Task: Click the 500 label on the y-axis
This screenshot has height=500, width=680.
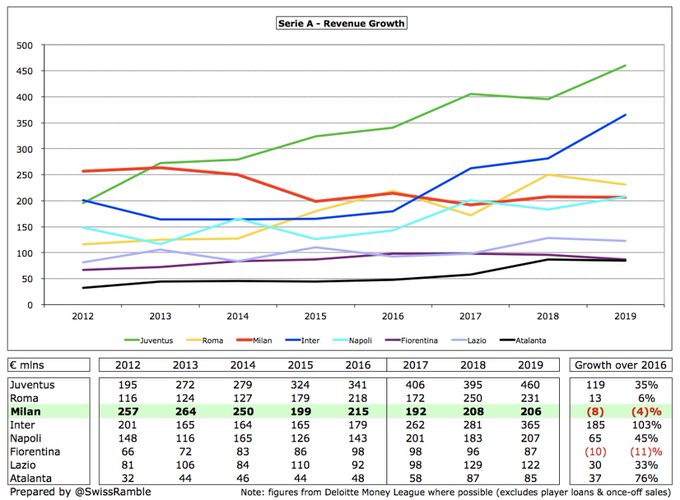Action: [x=24, y=46]
